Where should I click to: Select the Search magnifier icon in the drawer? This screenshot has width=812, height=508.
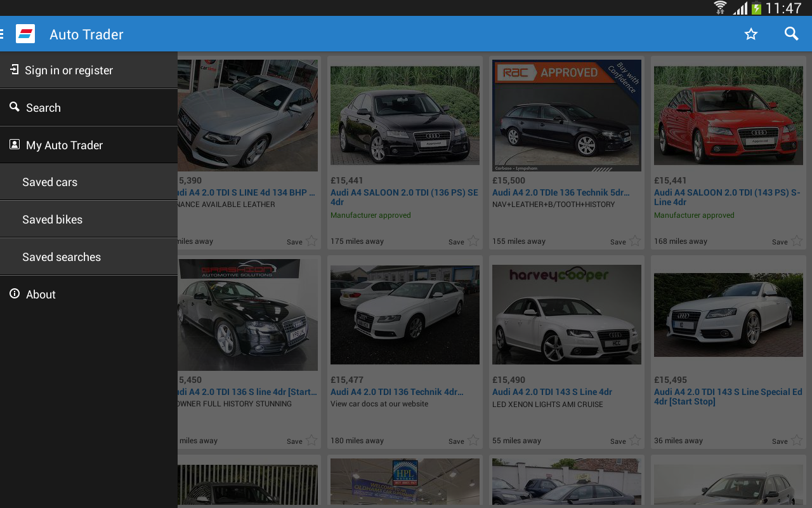(x=14, y=107)
